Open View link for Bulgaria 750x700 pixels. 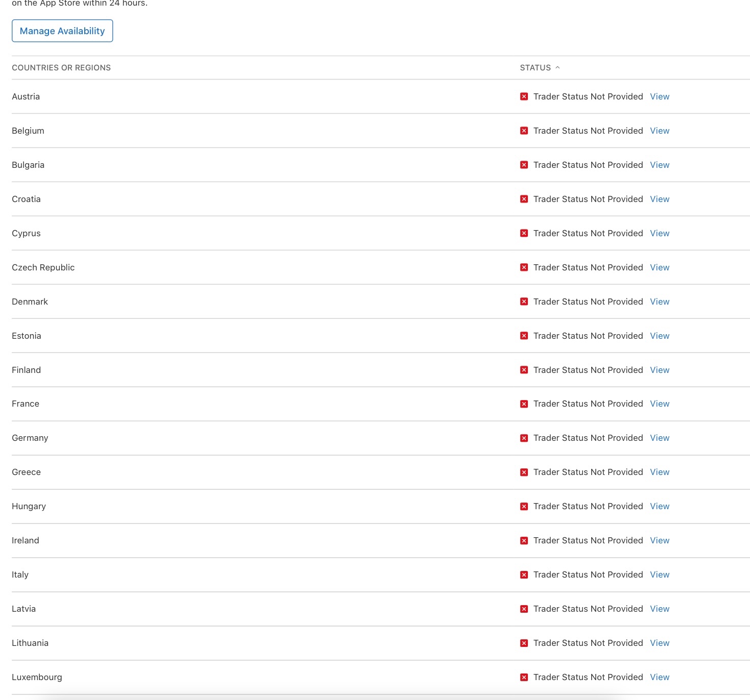point(660,165)
